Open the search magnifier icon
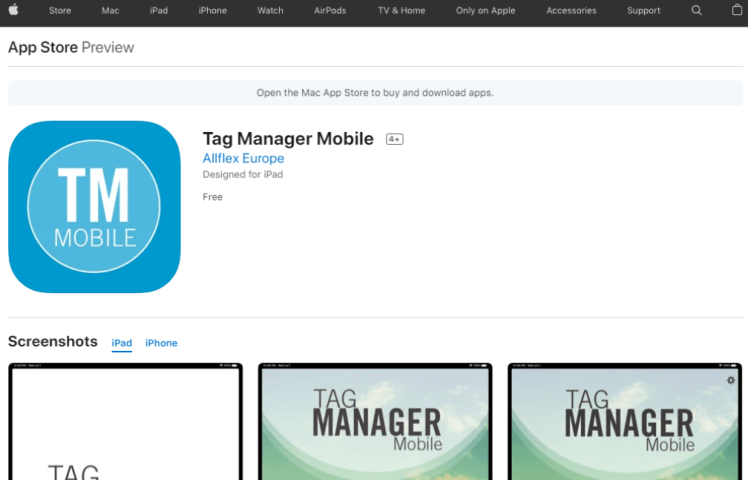Image resolution: width=748 pixels, height=480 pixels. (x=696, y=10)
